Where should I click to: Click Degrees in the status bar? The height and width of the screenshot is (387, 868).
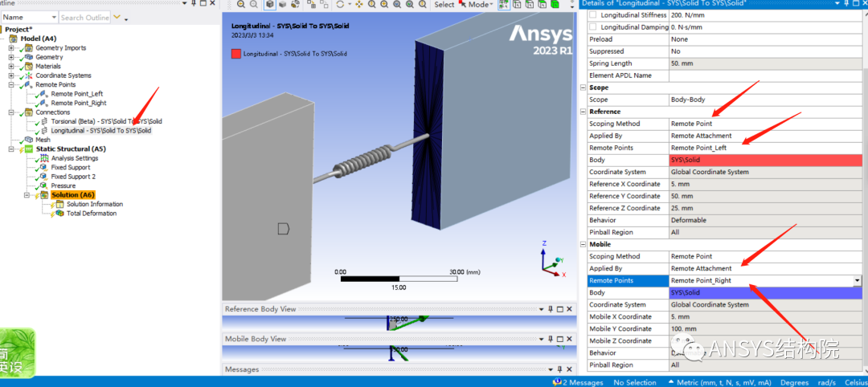796,382
